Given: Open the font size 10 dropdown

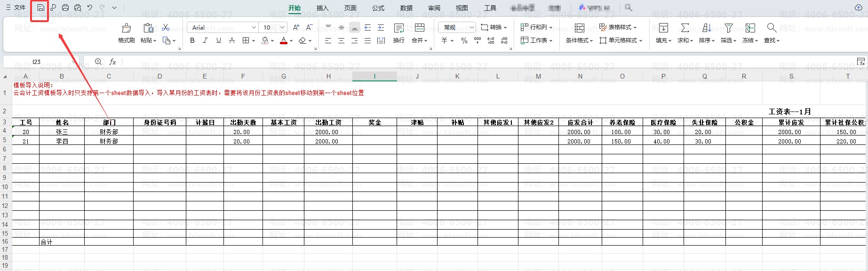Looking at the screenshot, I should click(282, 28).
